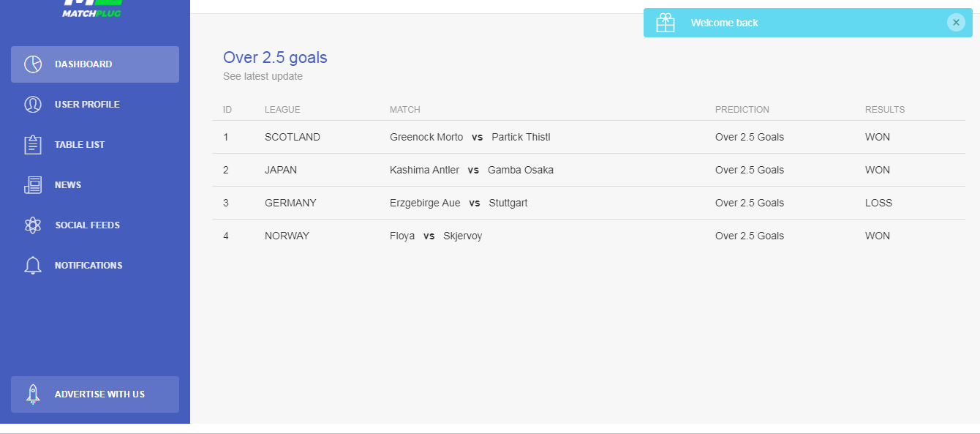Click the Notifications bell icon

click(33, 266)
